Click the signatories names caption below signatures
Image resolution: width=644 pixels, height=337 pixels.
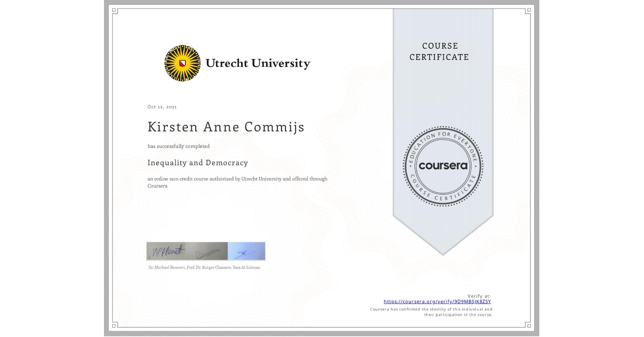pos(204,267)
